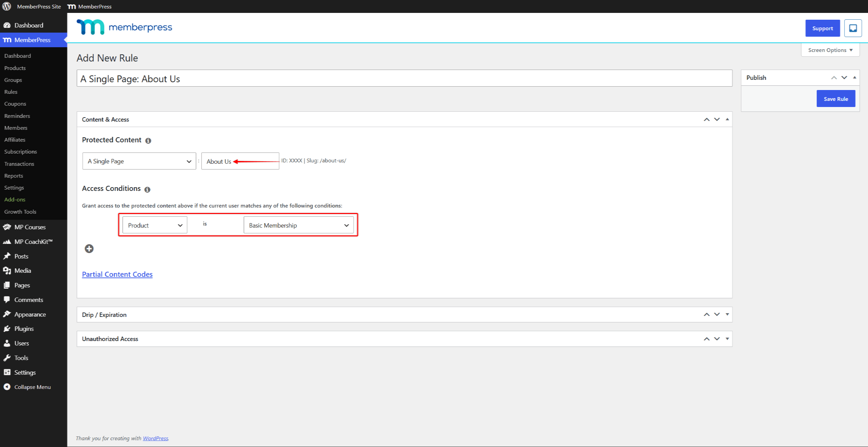The image size is (868, 447).
Task: Click the WordPress Settings sliders icon
Action: tap(7, 372)
